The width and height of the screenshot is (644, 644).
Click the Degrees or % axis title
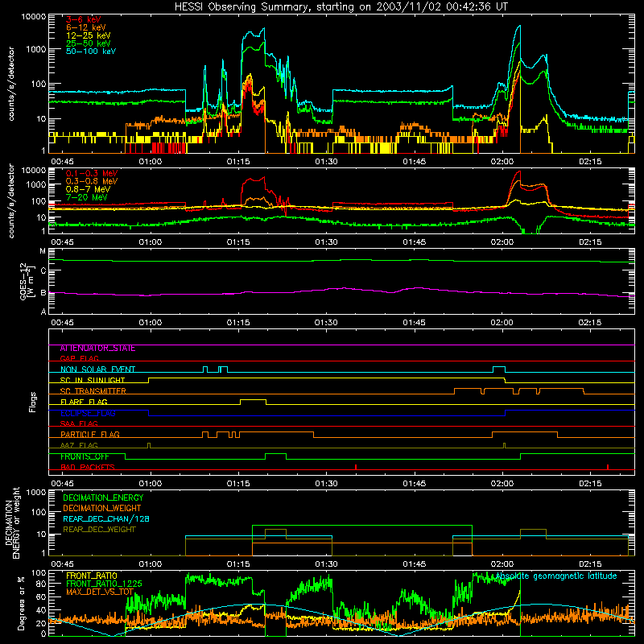(x=22, y=603)
